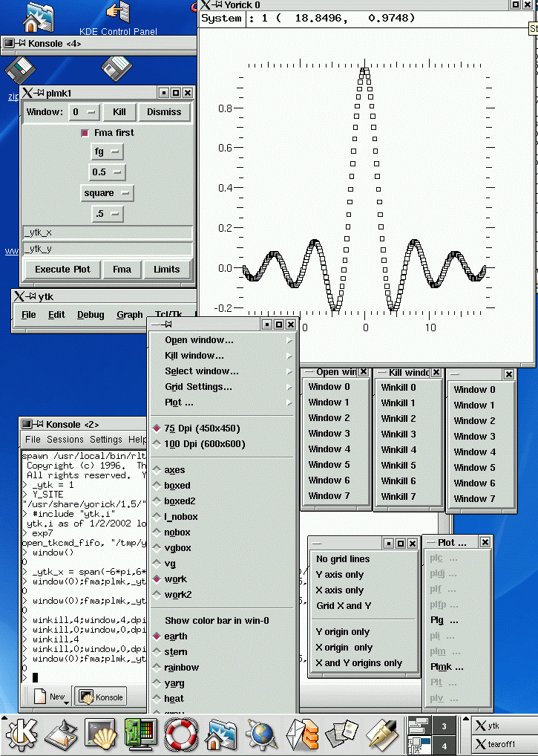
Task: Toggle the Fma first checkbox
Action: [x=85, y=133]
